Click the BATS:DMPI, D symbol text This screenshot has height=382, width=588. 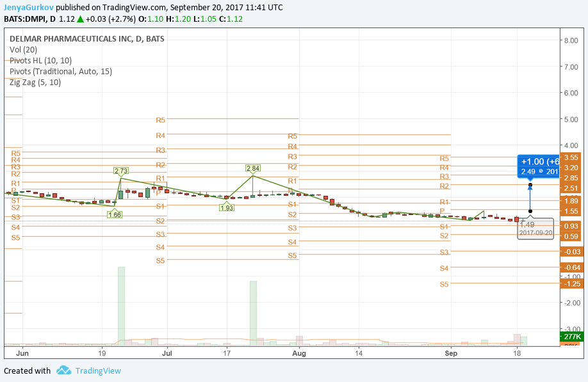click(29, 19)
